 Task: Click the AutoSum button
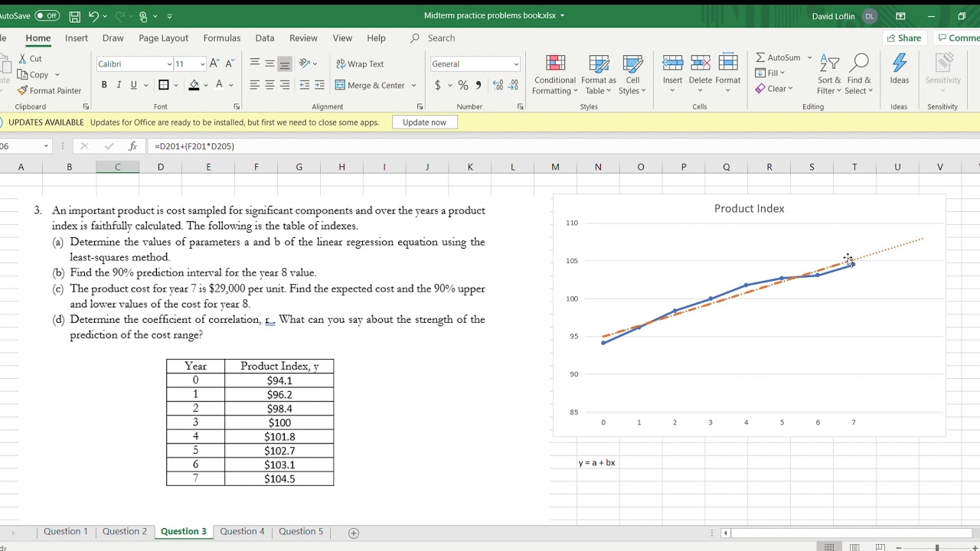[778, 57]
